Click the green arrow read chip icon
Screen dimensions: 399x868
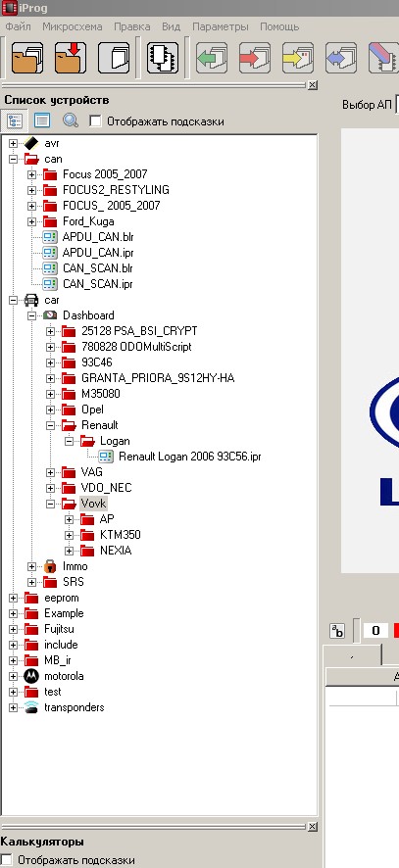212,58
